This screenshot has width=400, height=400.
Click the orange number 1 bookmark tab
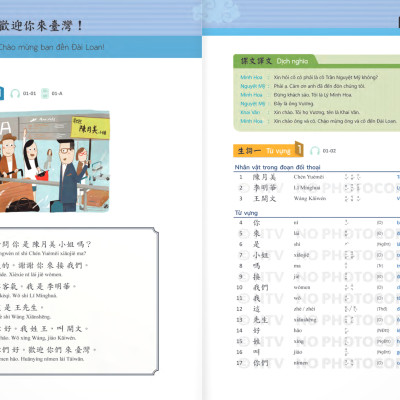click(x=299, y=149)
